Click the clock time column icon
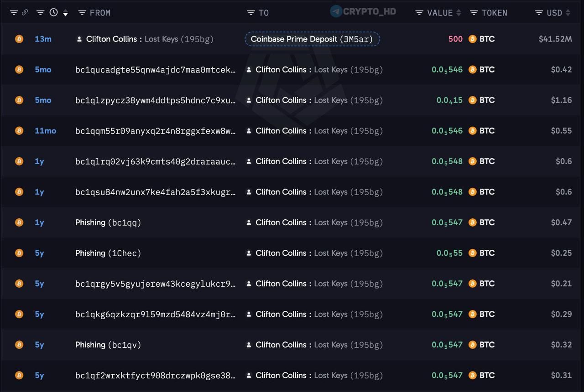Image resolution: width=584 pixels, height=392 pixels. 53,12
